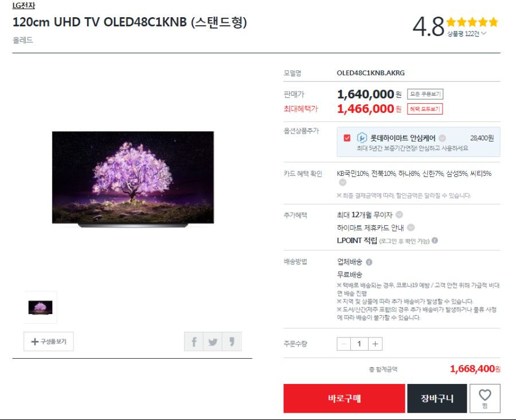This screenshot has width=516, height=420.
Task: Select the TV product thumbnail image
Action: pyautogui.click(x=40, y=307)
